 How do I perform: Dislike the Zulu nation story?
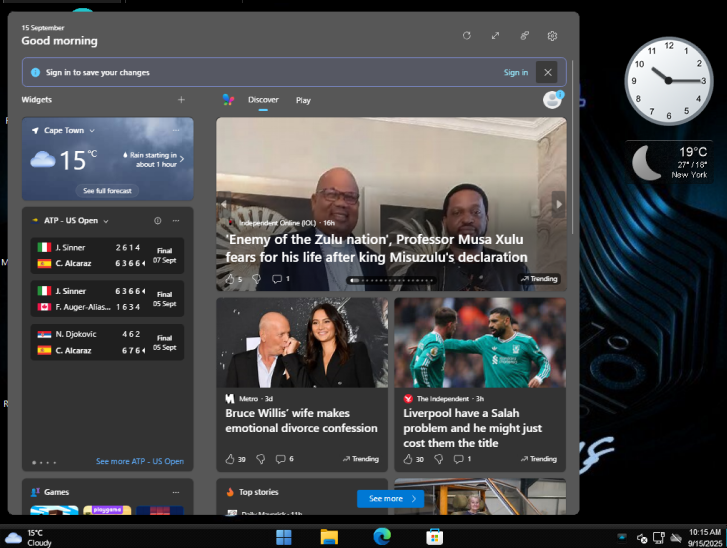point(256,279)
